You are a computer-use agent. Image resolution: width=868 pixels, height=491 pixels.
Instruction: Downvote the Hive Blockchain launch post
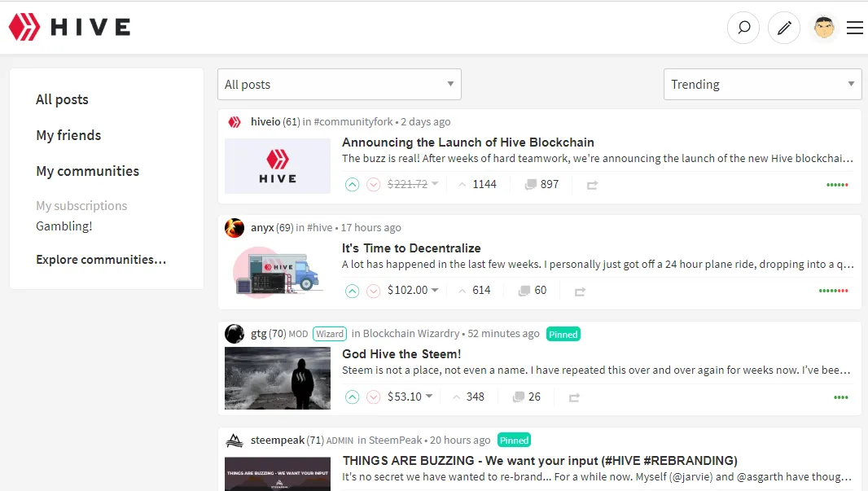pos(374,184)
